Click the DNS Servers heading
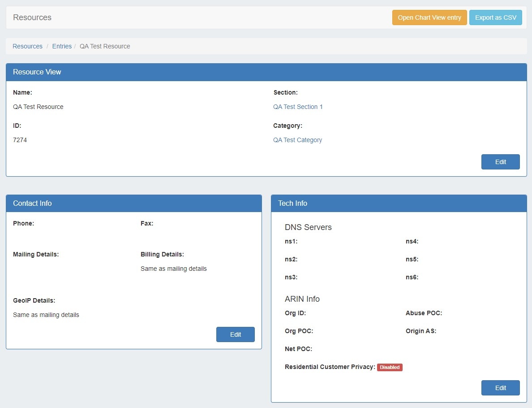Image resolution: width=532 pixels, height=408 pixels. pyautogui.click(x=308, y=227)
